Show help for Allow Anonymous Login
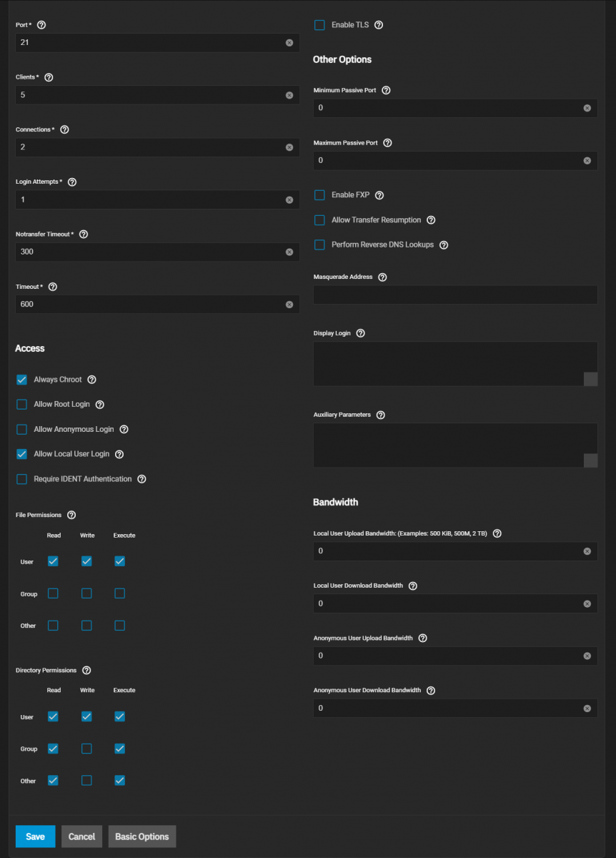The height and width of the screenshot is (858, 616). click(x=124, y=430)
